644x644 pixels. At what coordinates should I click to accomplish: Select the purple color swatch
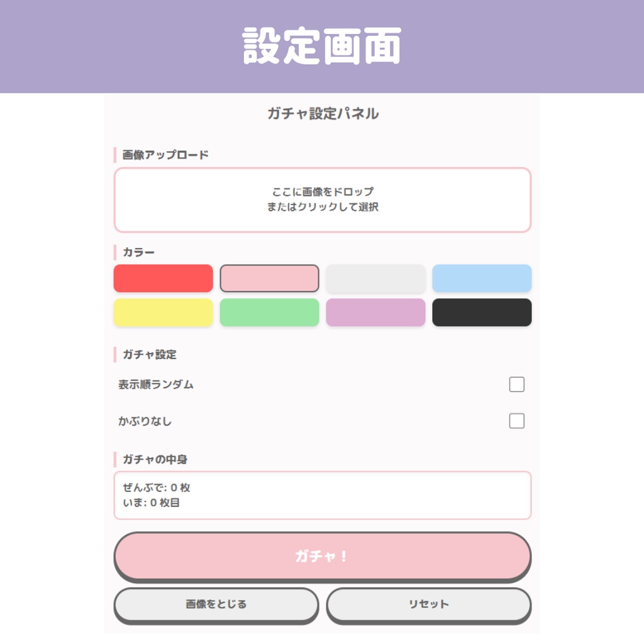(x=375, y=312)
